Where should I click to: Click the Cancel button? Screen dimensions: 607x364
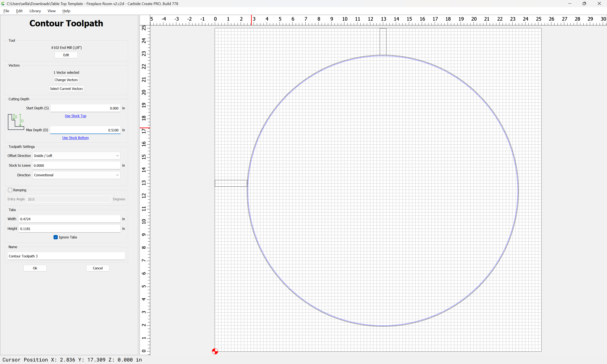click(98, 268)
